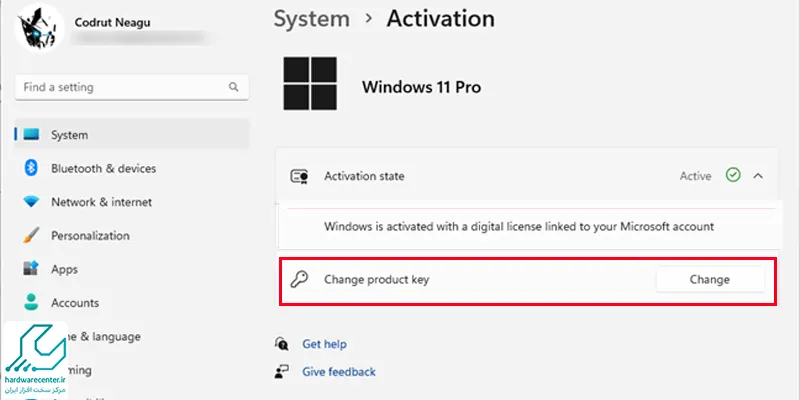Viewport: 800px width, 400px height.
Task: Open the Get help link
Action: tap(324, 344)
